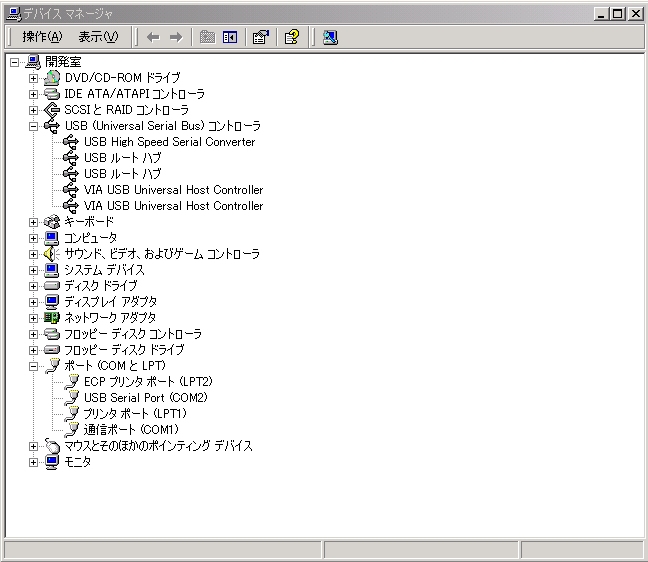
Task: Collapse the USB (Universal Serial Bus) コントローラ node
Action: click(33, 126)
